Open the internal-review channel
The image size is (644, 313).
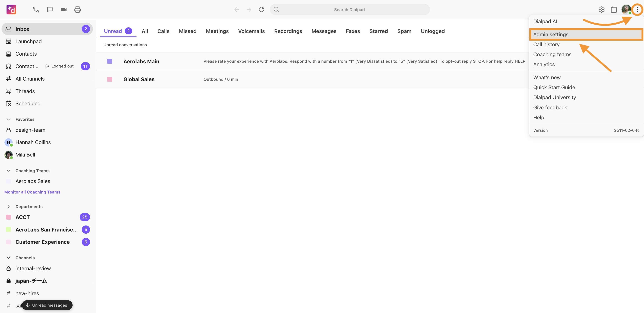47,268
